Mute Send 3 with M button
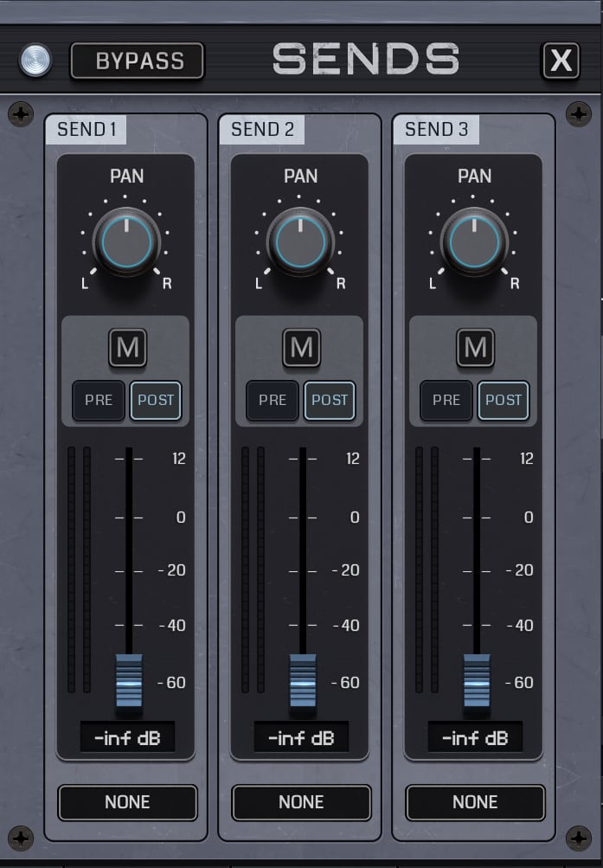 click(475, 348)
